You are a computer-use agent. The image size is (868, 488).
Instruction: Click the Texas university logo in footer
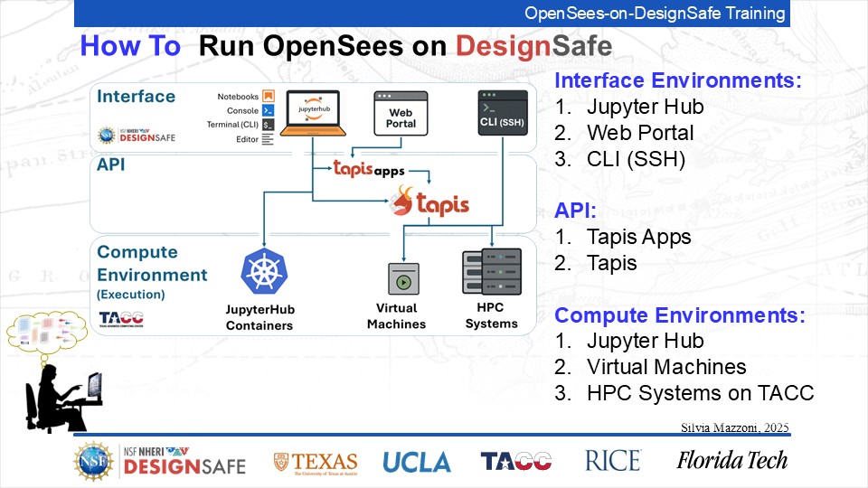point(316,462)
